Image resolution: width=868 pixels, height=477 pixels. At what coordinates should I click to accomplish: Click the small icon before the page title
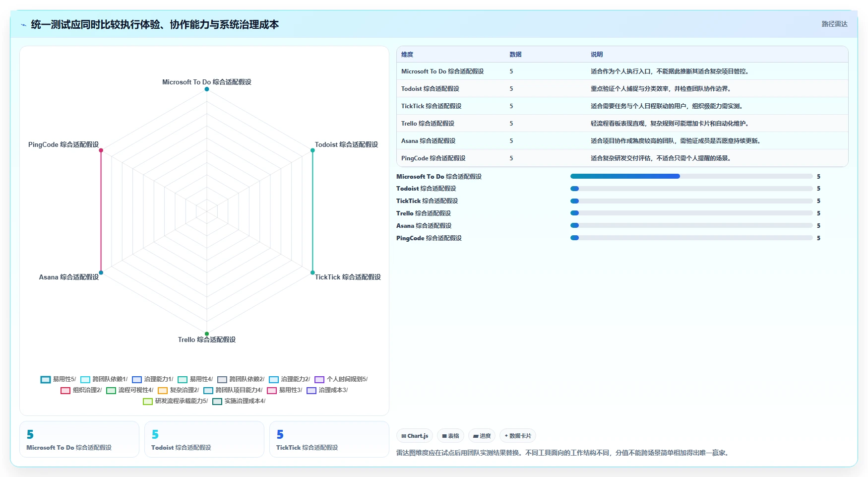(24, 25)
